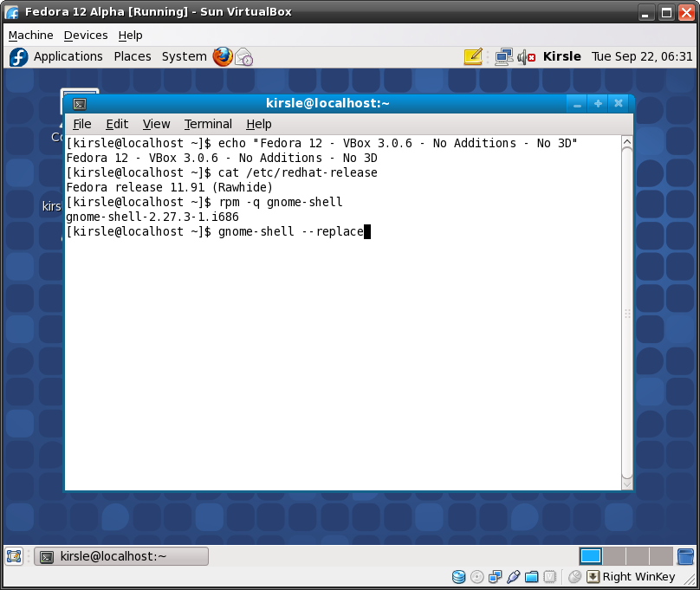Click the VirtualBox title bar Fedora icon
The width and height of the screenshot is (700, 590).
[x=12, y=12]
